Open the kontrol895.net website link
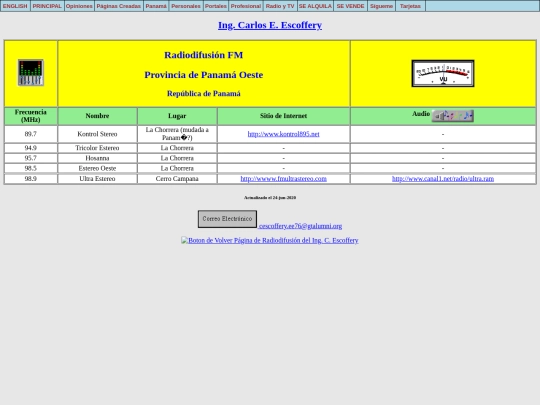This screenshot has height=405, width=540. pos(283,134)
